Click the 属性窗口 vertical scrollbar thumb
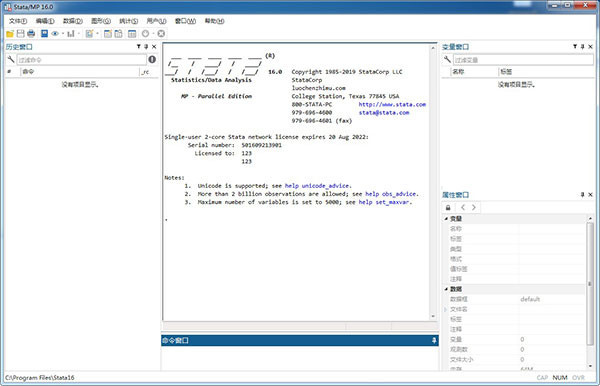The height and width of the screenshot is (386, 600). coord(590,283)
